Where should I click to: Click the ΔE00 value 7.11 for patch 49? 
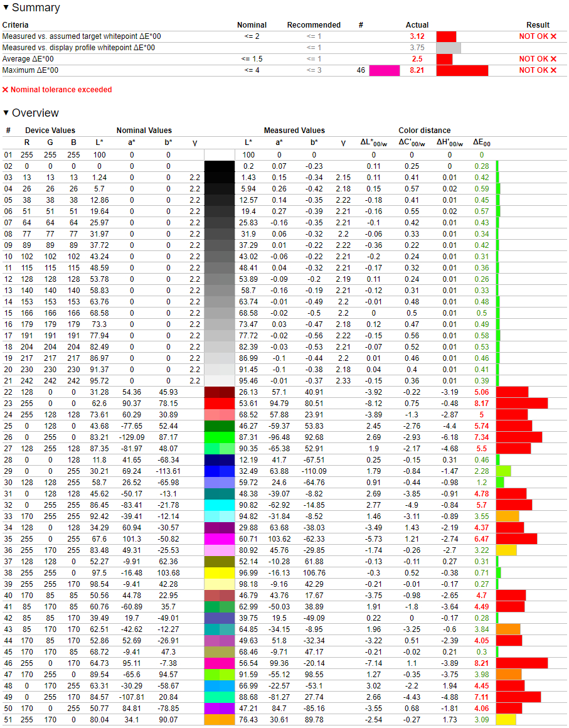pos(481,697)
